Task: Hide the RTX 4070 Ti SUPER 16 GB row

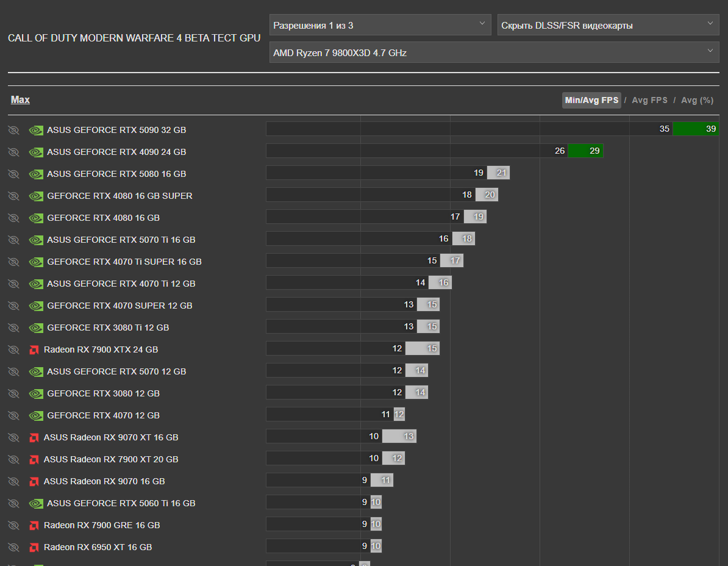Action: (x=13, y=262)
